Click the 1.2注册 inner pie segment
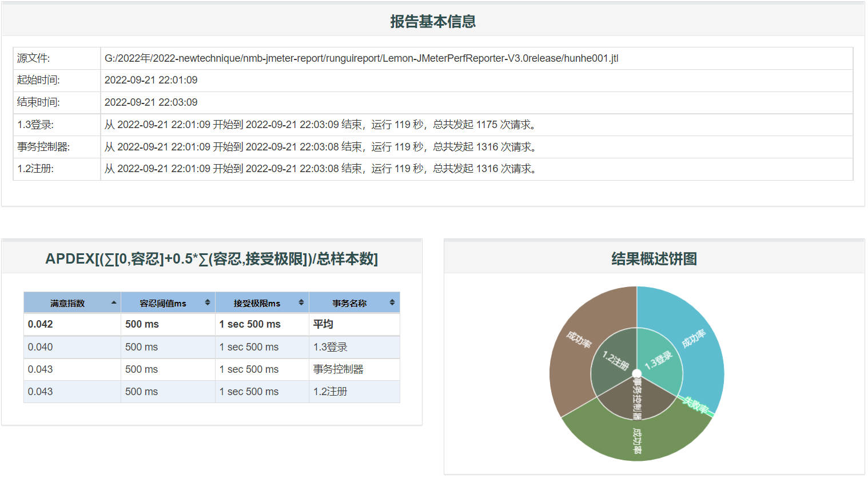Screen dimensions: 868x478 pos(614,361)
